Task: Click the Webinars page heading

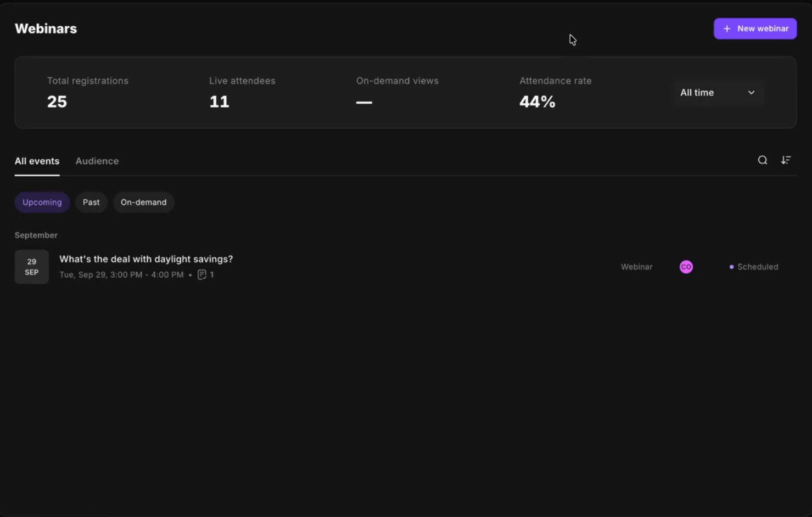Action: (46, 29)
